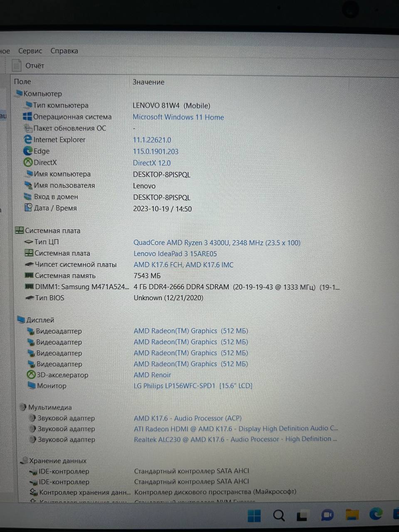The width and height of the screenshot is (399, 532).
Task: Select the DESKTOP-8PISPQL value in Вход в домен row
Action: (x=162, y=197)
